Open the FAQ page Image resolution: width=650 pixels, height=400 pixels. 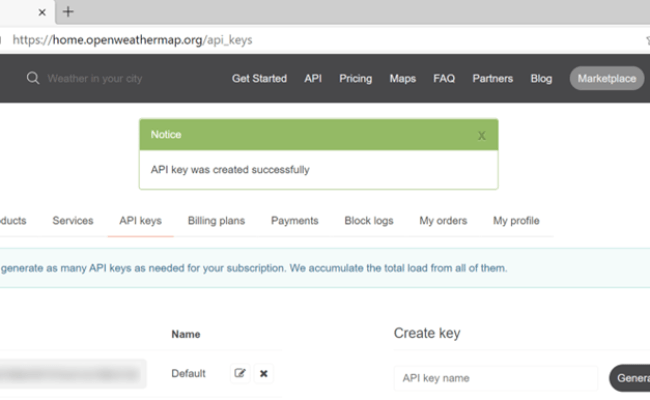click(444, 78)
